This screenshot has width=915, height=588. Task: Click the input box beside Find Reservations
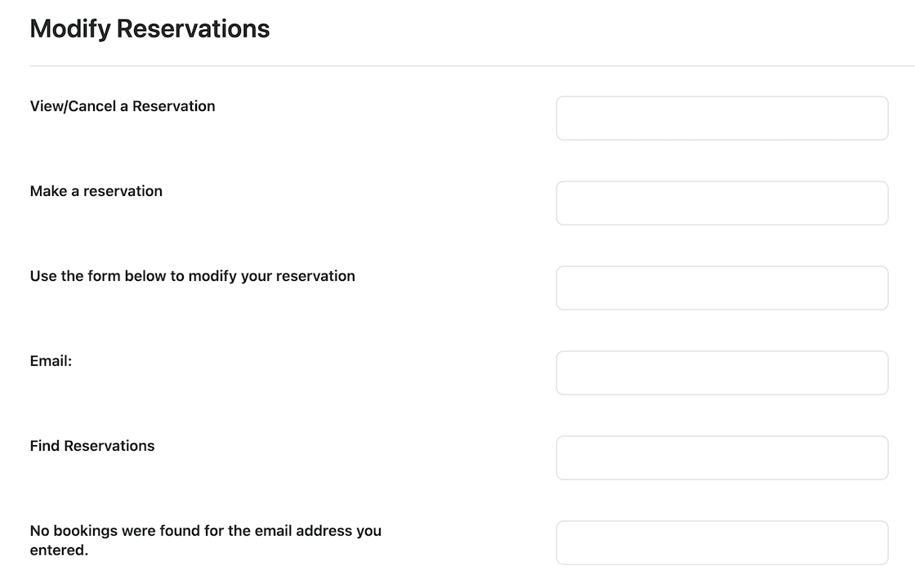click(x=722, y=458)
